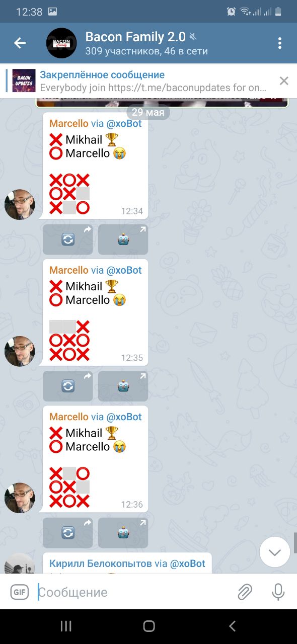Open the GIF picker button
Viewport: 297px width, 644px height.
tap(20, 592)
